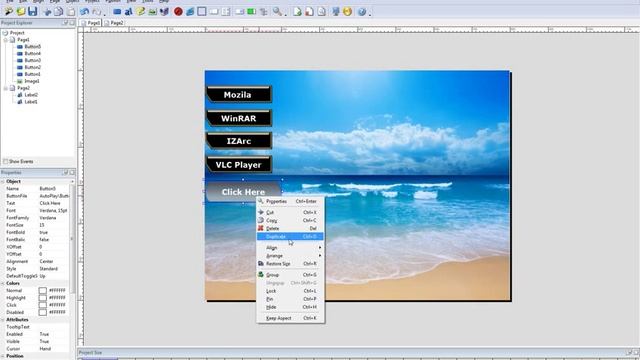Add a Paragraph object from toolbar

click(140, 12)
